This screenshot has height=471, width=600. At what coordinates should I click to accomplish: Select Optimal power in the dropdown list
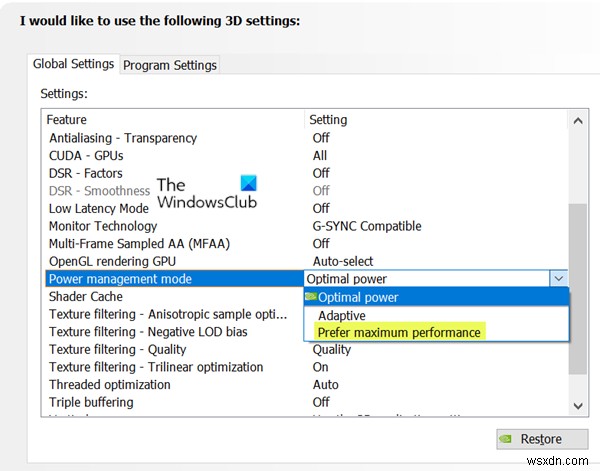pos(436,297)
